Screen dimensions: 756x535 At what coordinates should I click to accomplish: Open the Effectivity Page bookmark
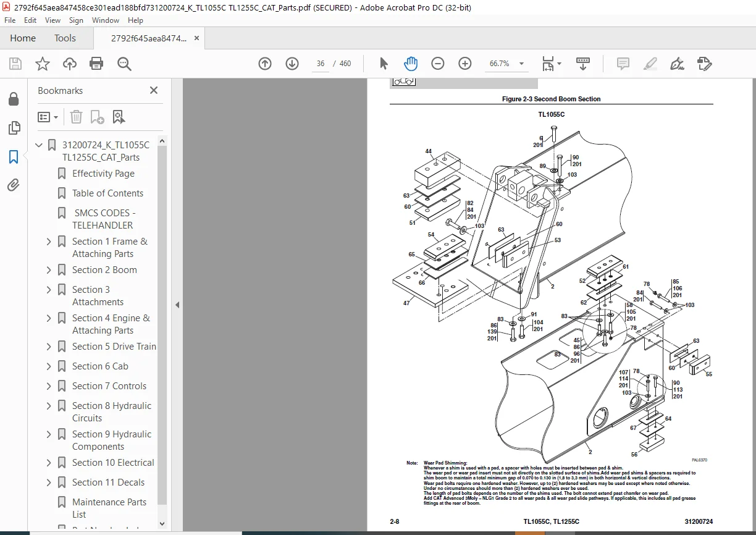[103, 174]
